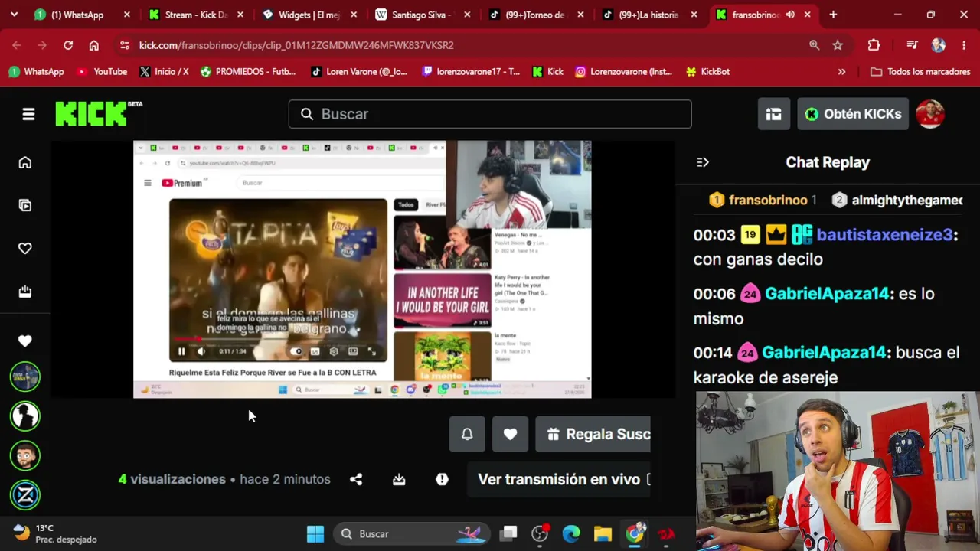Focus the Kick Buscar search field
The image size is (980, 551).
(490, 114)
